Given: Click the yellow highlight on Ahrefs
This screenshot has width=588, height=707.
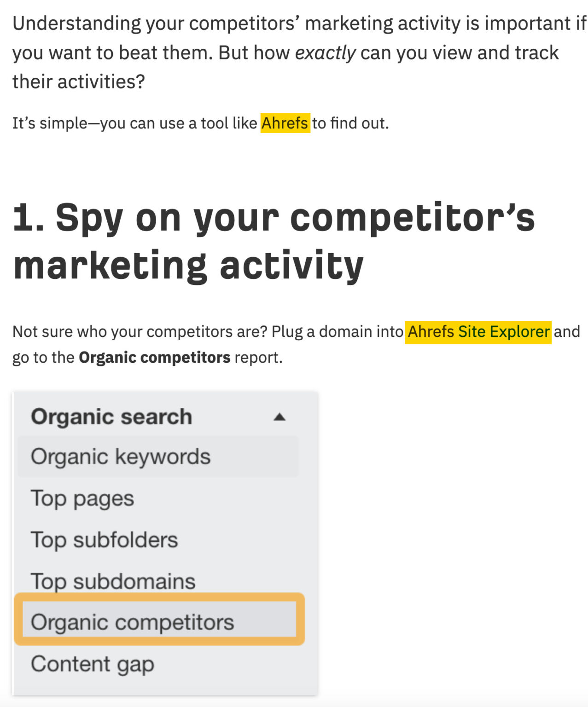Looking at the screenshot, I should pos(285,123).
